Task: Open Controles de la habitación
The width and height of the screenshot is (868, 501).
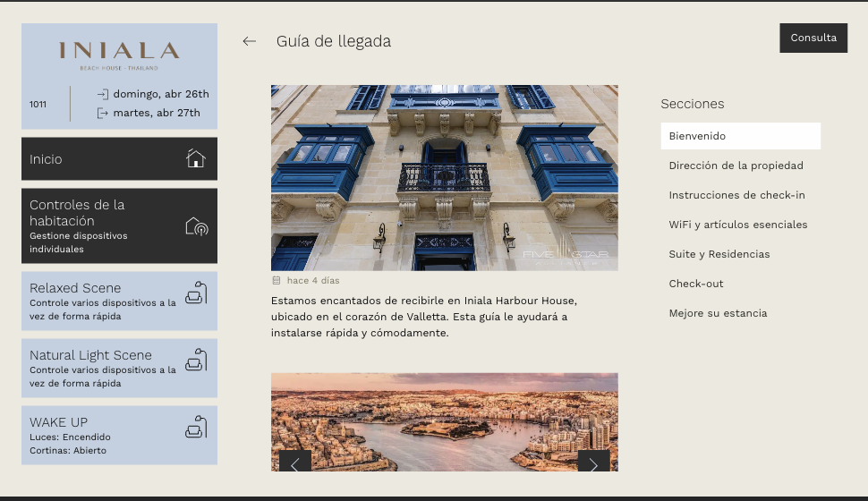Action: 119,225
